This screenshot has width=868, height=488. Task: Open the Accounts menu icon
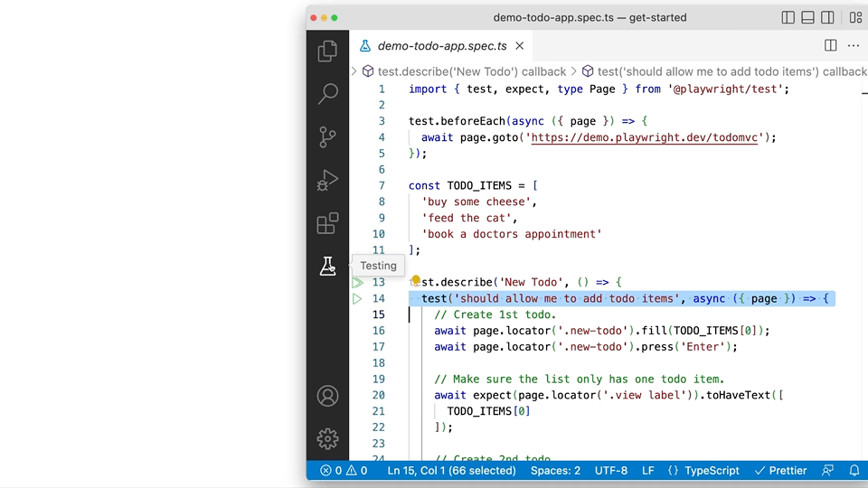(327, 396)
